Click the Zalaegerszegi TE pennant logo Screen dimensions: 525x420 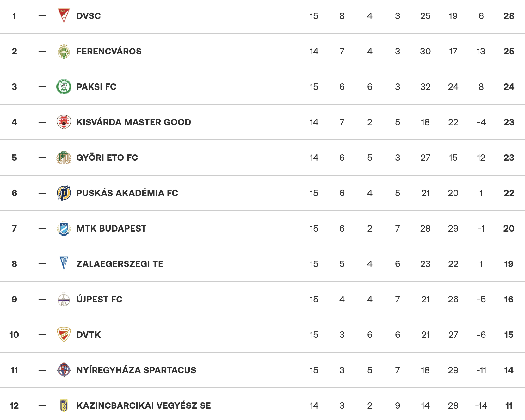coord(64,264)
